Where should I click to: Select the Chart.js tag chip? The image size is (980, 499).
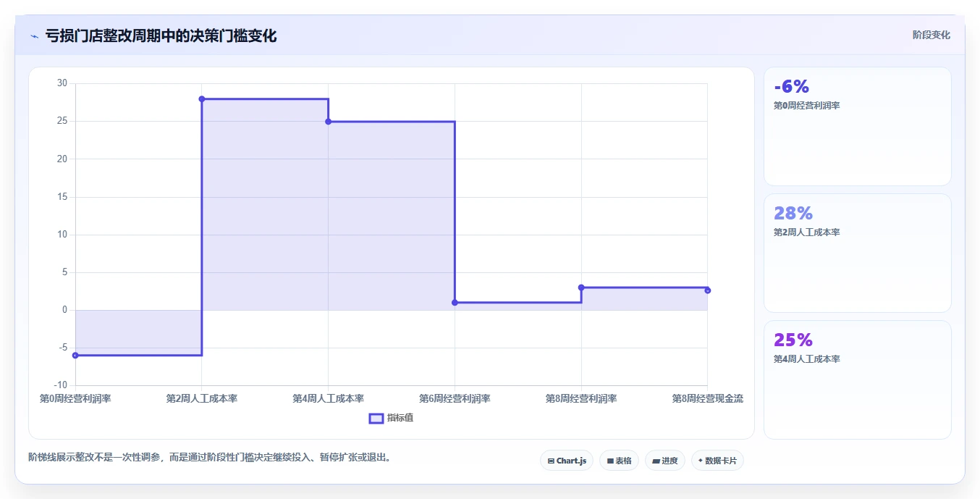[x=567, y=461]
